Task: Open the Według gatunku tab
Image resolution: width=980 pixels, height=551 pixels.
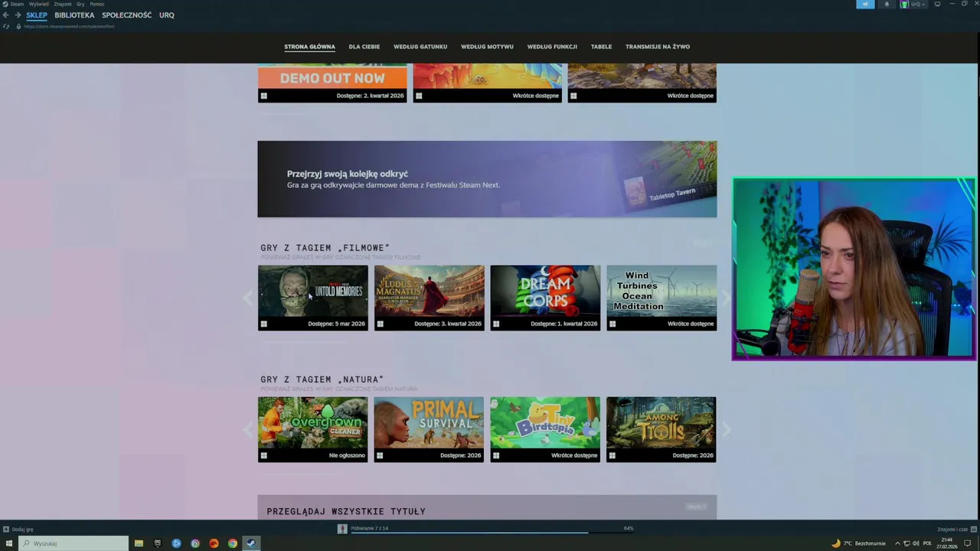Action: [x=420, y=47]
